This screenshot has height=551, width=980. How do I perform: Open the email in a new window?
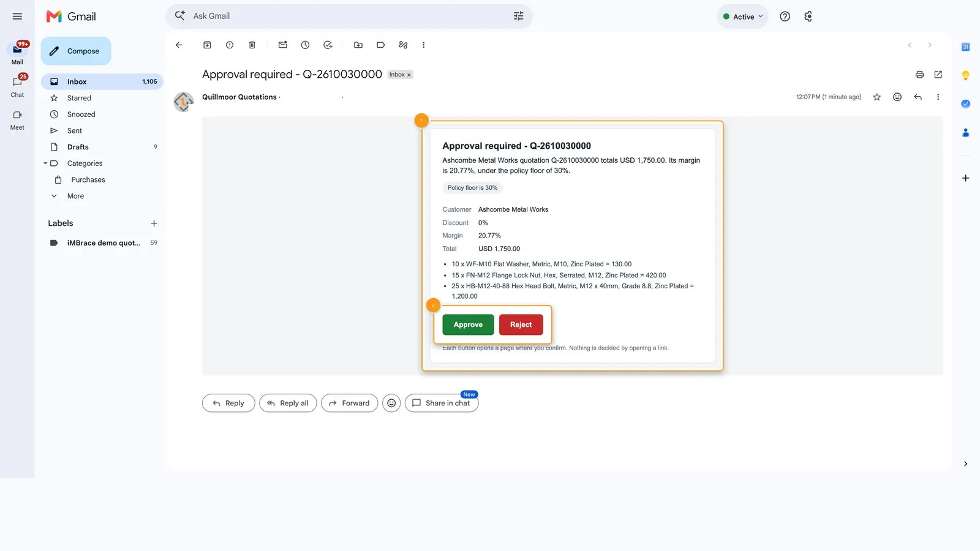[x=938, y=75]
